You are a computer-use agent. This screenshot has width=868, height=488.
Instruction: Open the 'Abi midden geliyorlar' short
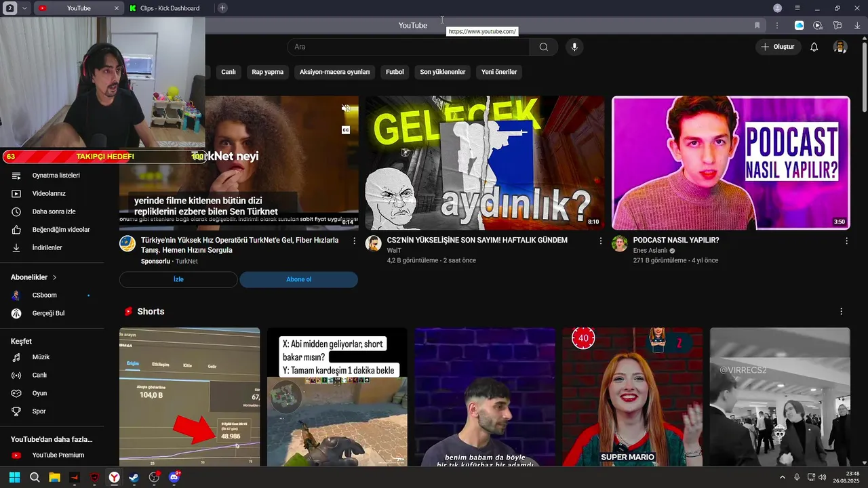pos(337,397)
